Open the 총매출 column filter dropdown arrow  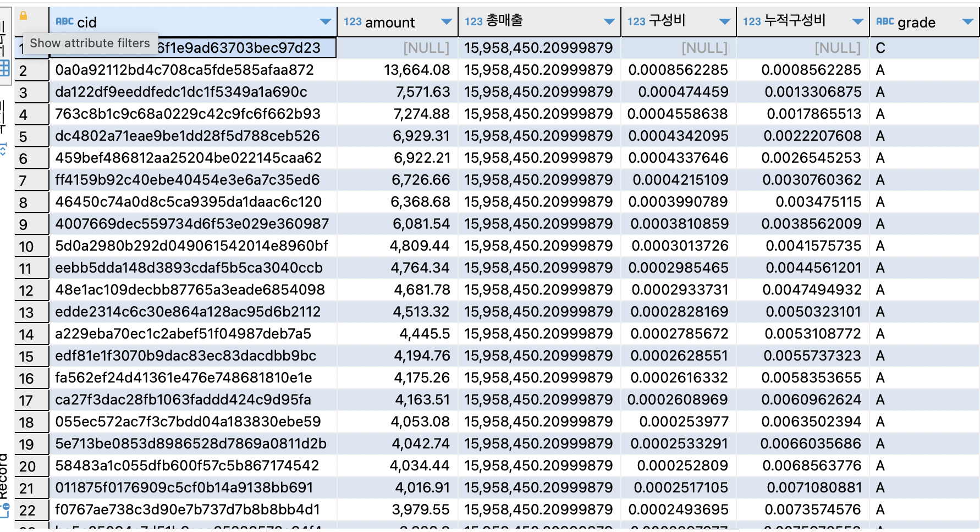pos(609,21)
